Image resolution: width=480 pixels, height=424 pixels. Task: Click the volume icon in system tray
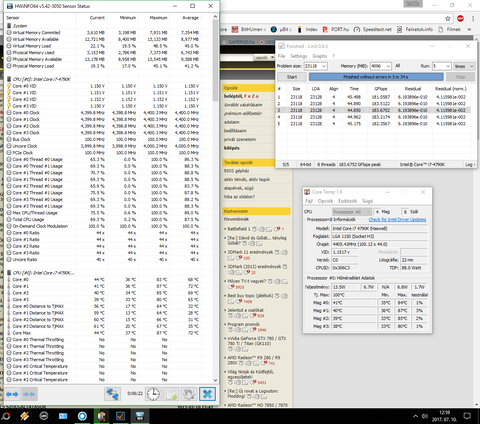(x=425, y=416)
